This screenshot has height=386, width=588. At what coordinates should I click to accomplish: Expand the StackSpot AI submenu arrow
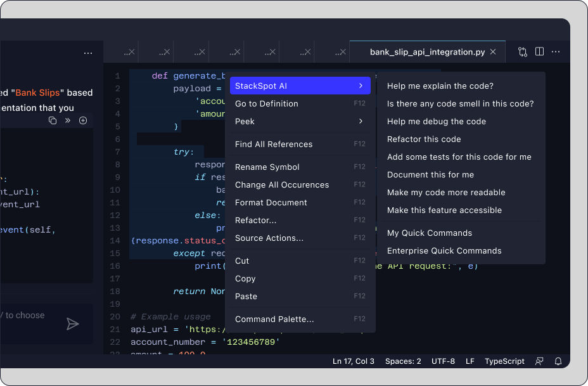pos(361,86)
